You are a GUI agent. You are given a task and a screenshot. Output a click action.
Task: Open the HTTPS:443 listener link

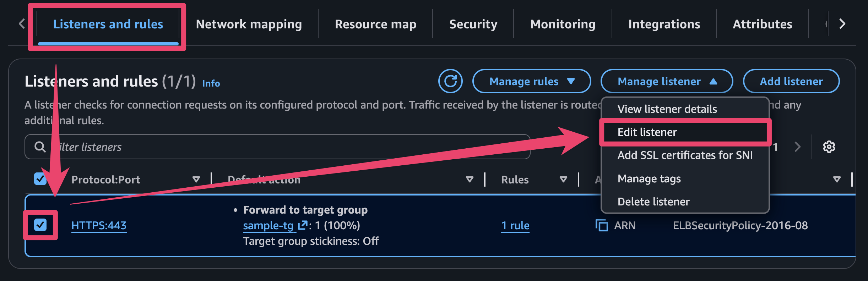coord(99,225)
